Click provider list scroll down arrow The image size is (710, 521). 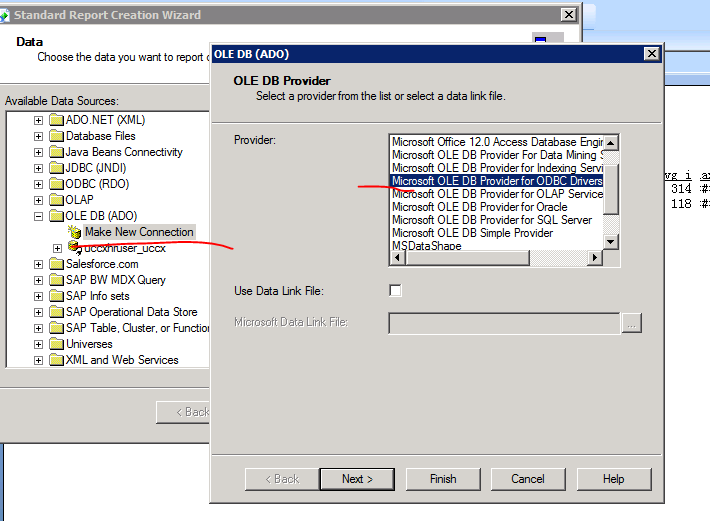pos(611,242)
